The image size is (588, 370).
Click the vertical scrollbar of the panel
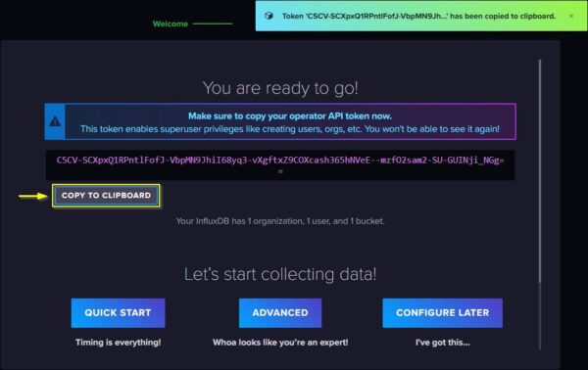click(x=540, y=170)
